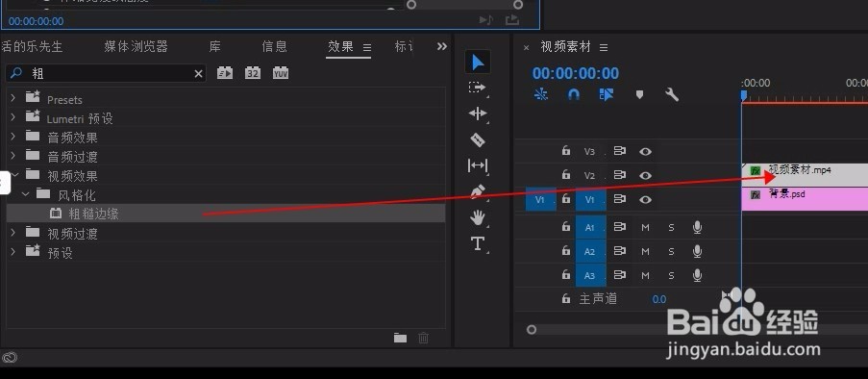Expand Lumetri 预设 folder
This screenshot has height=379, width=868.
pos(13,118)
